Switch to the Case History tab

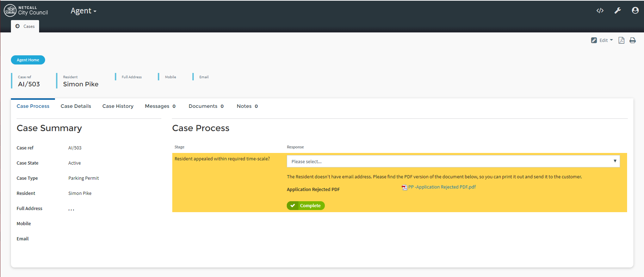pos(118,106)
